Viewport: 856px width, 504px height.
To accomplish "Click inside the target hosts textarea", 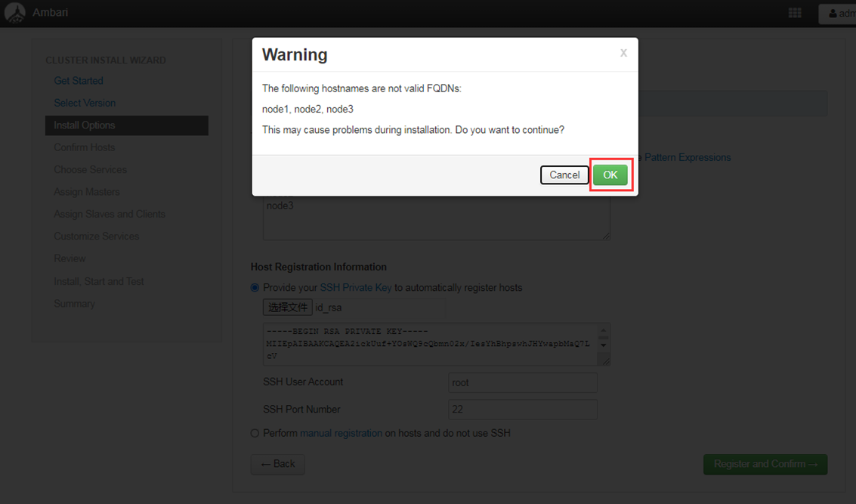I will pyautogui.click(x=436, y=218).
